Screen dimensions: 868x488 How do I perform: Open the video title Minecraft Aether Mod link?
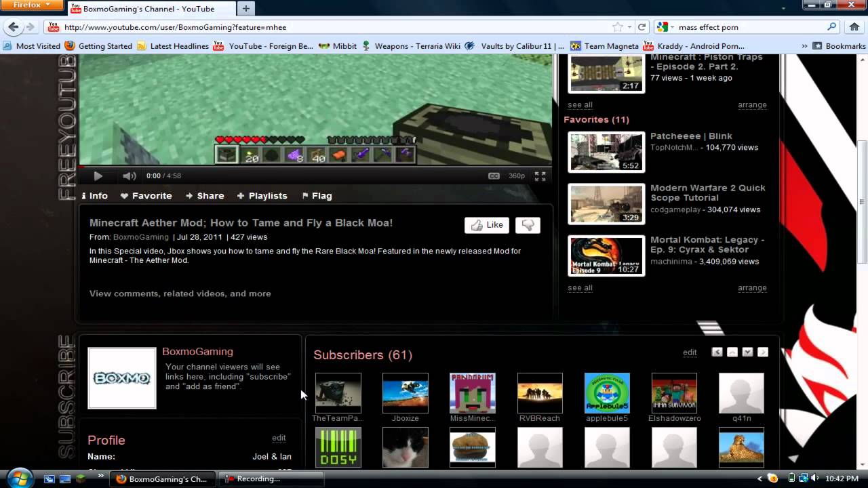[241, 222]
